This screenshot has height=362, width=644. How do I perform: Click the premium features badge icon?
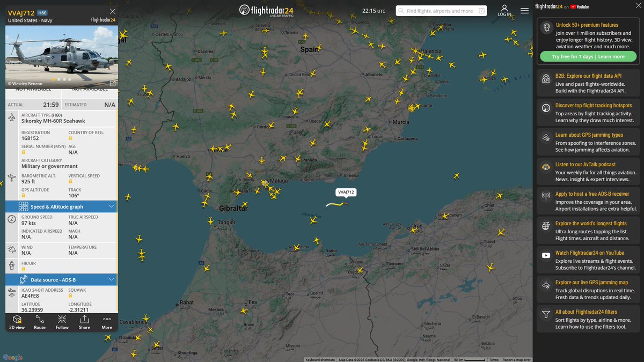546,26
